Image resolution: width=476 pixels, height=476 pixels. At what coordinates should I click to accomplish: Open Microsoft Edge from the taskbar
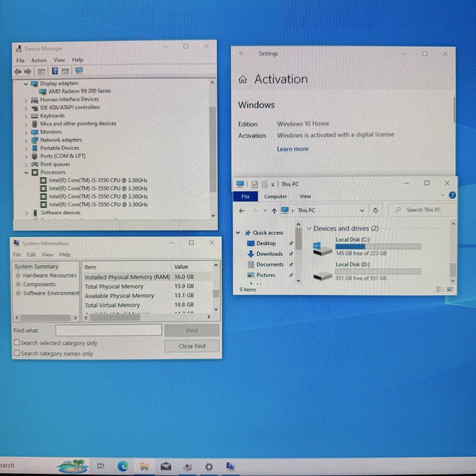point(123,466)
